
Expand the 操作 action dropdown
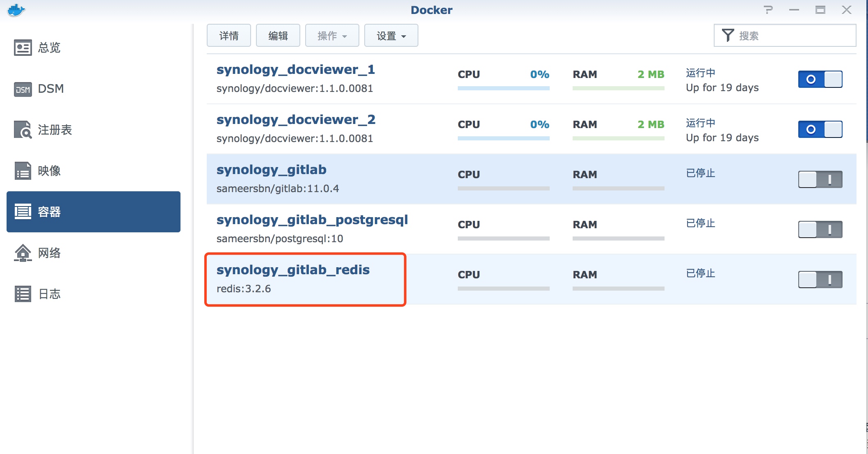[x=332, y=36]
